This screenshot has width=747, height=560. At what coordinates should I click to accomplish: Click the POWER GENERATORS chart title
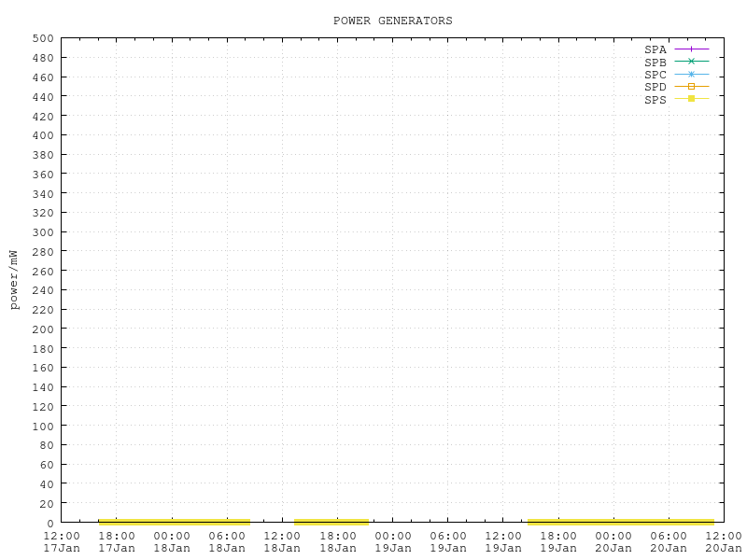[392, 21]
